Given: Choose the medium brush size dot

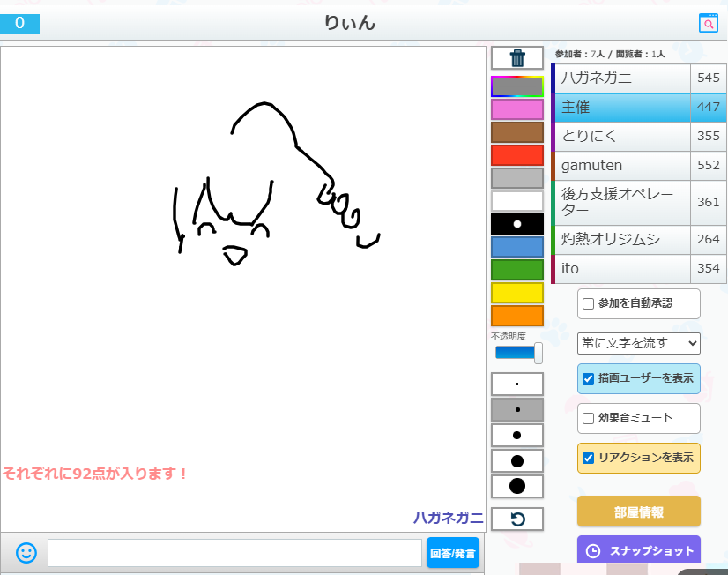Looking at the screenshot, I should tap(517, 435).
